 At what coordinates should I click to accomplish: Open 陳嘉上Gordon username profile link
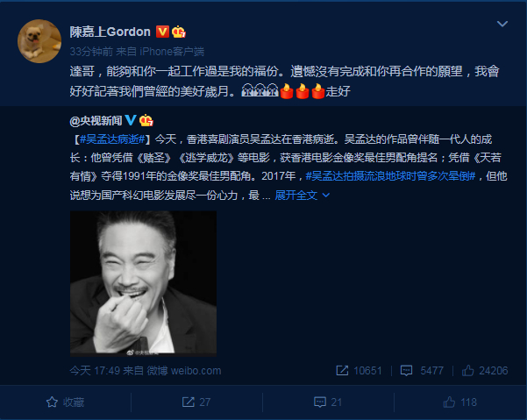[x=110, y=32]
